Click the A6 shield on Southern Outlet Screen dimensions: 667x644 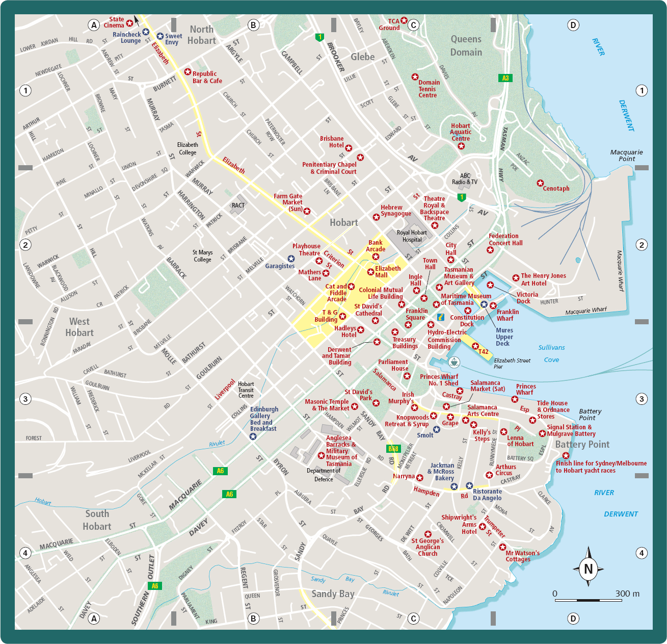pos(155,586)
